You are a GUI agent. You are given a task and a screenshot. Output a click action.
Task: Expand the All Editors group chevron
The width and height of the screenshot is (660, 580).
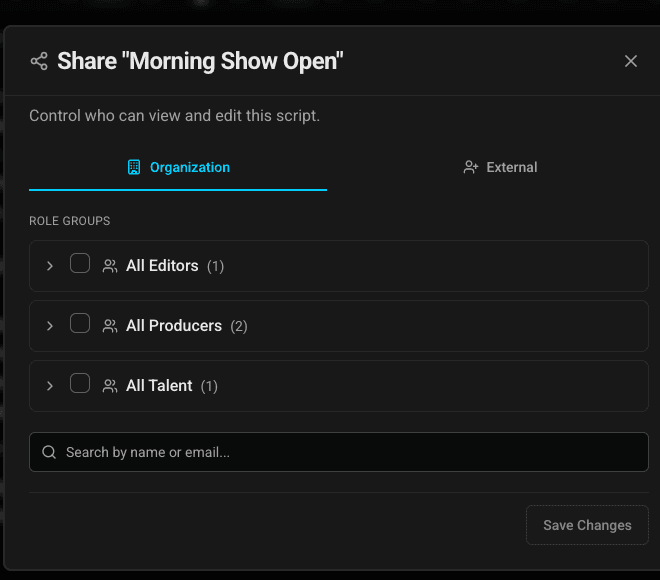[50, 266]
